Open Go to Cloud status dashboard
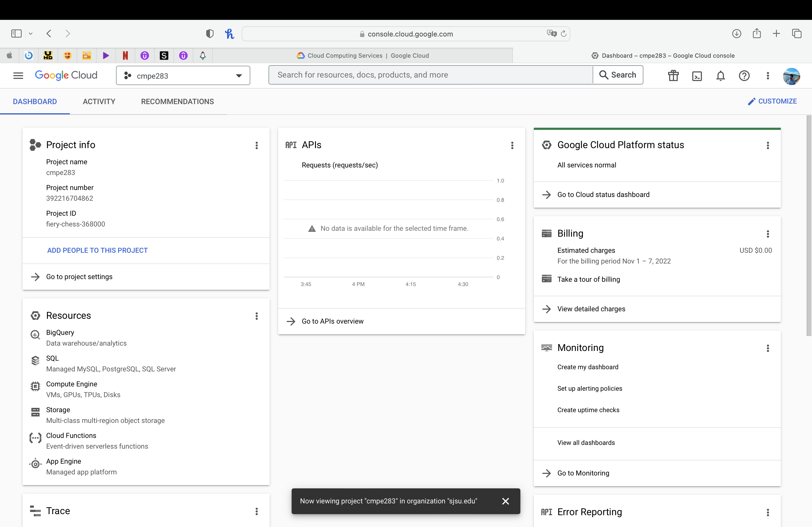This screenshot has height=527, width=812. click(603, 194)
